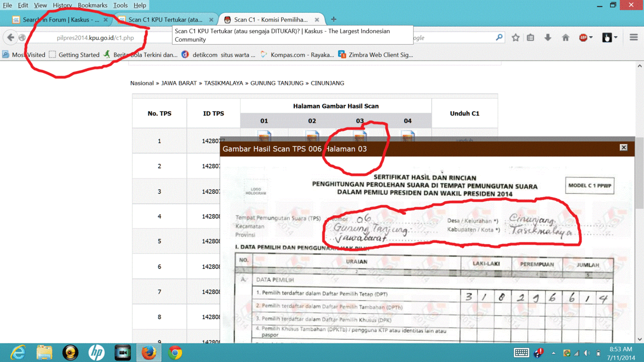The image size is (644, 362).
Task: Expand the Adblock Plus dropdown arrow
Action: [591, 38]
